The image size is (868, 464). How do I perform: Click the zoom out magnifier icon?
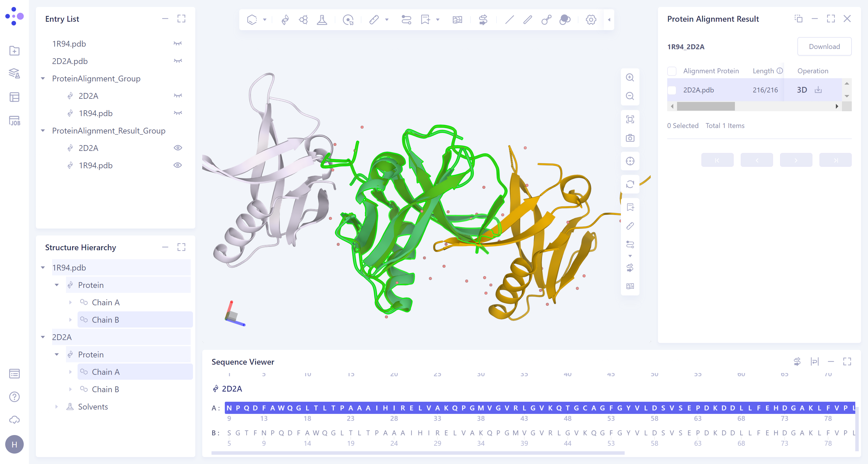click(630, 96)
